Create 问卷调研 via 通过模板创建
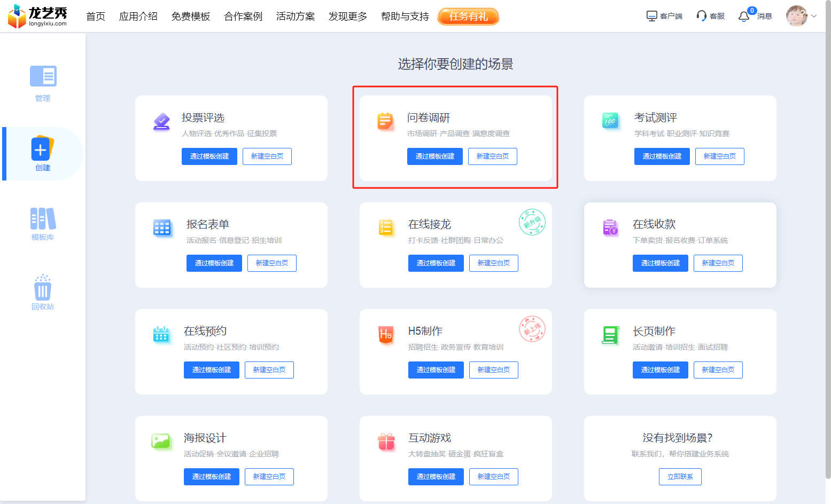This screenshot has height=504, width=831. pos(435,156)
